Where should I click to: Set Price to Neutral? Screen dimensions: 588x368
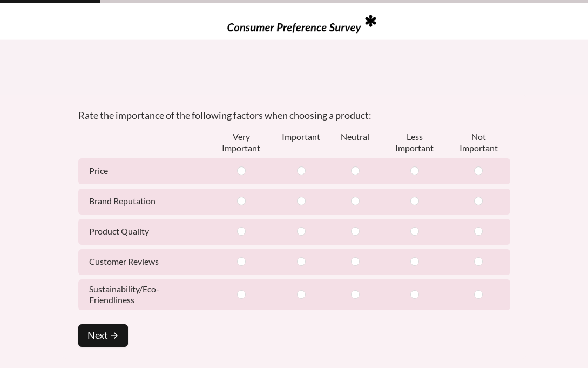coord(355,171)
